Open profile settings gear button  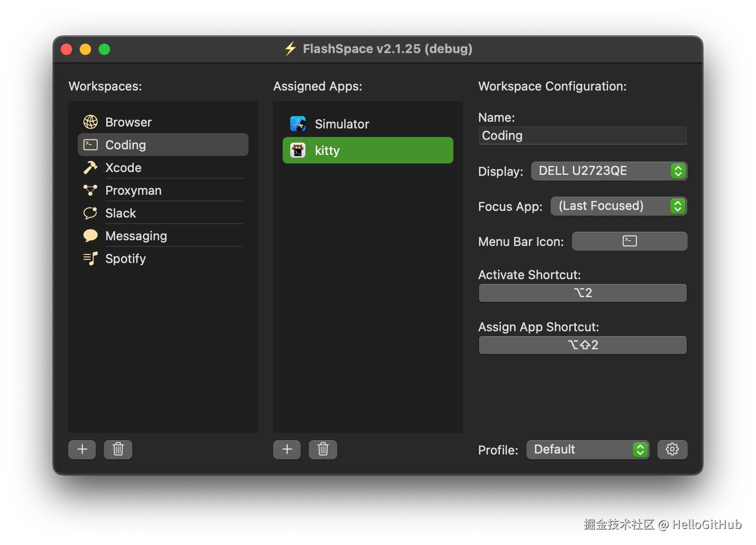(x=672, y=449)
